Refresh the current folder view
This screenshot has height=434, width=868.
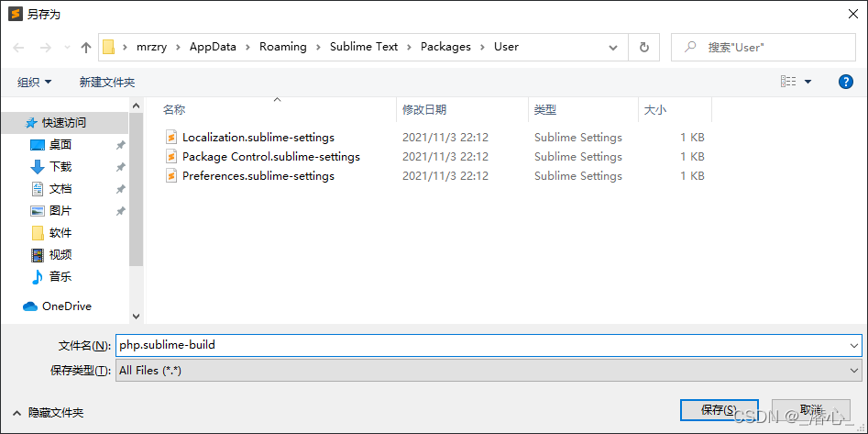tap(643, 48)
